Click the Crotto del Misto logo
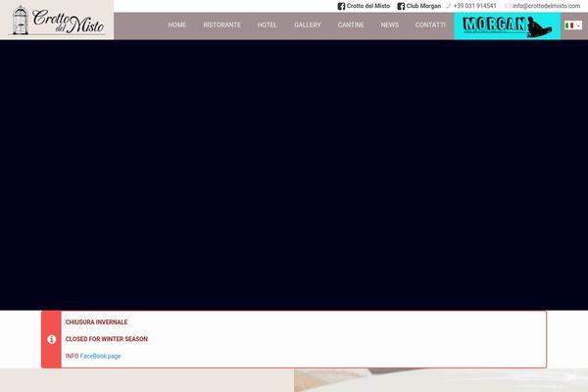 [x=58, y=21]
